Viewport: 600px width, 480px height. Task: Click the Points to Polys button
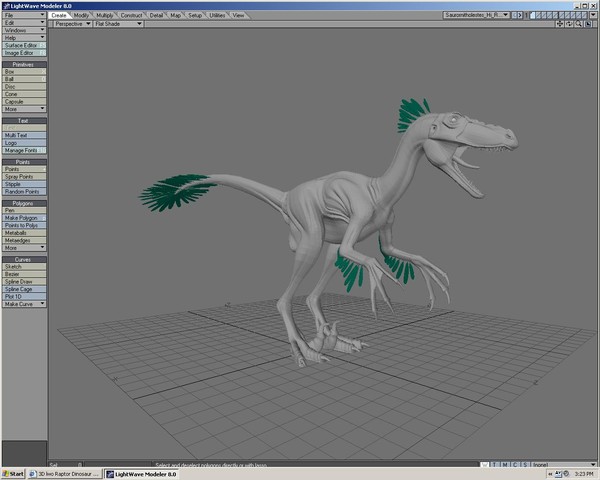[x=24, y=225]
